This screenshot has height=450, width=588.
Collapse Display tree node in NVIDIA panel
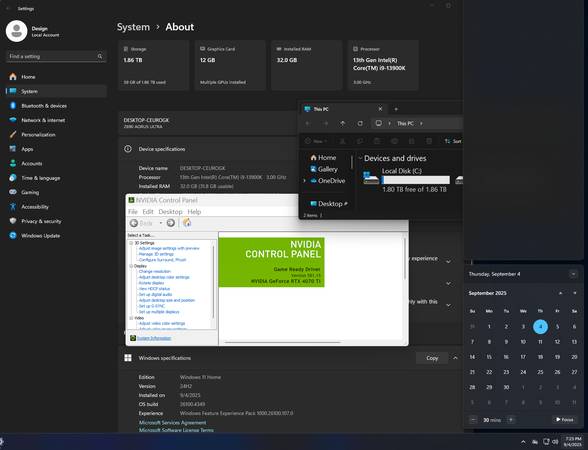131,266
